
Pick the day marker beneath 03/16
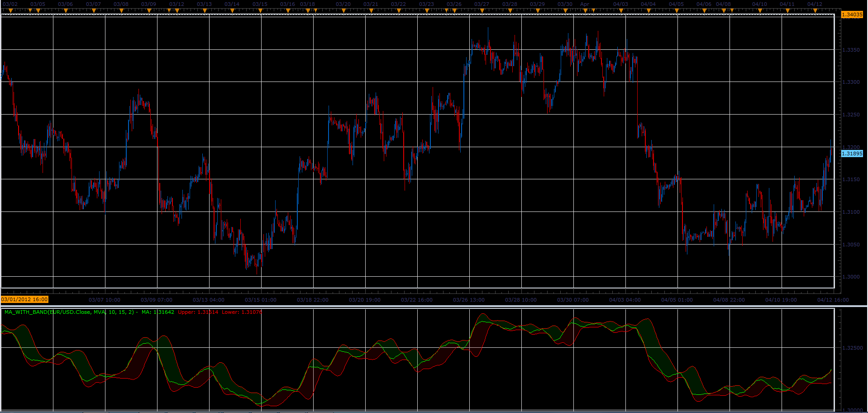(288, 11)
